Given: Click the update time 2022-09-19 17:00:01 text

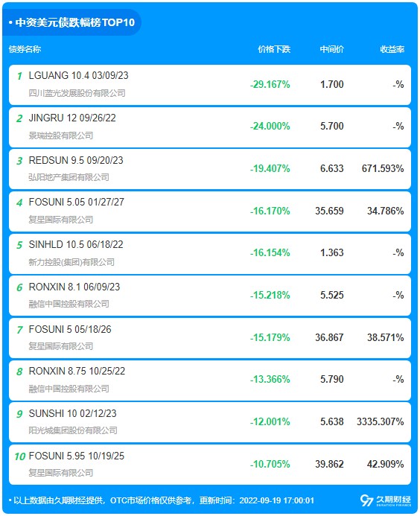Looking at the screenshot, I should coord(276,500).
